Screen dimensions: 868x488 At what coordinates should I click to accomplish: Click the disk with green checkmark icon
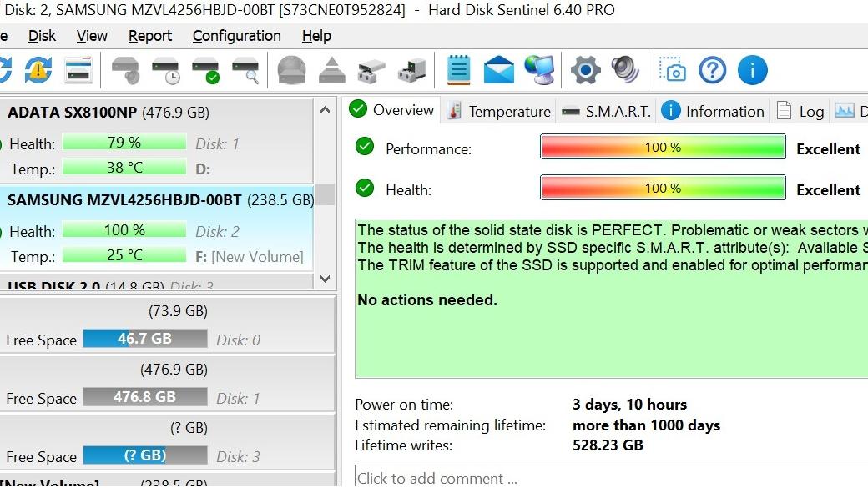(206, 70)
